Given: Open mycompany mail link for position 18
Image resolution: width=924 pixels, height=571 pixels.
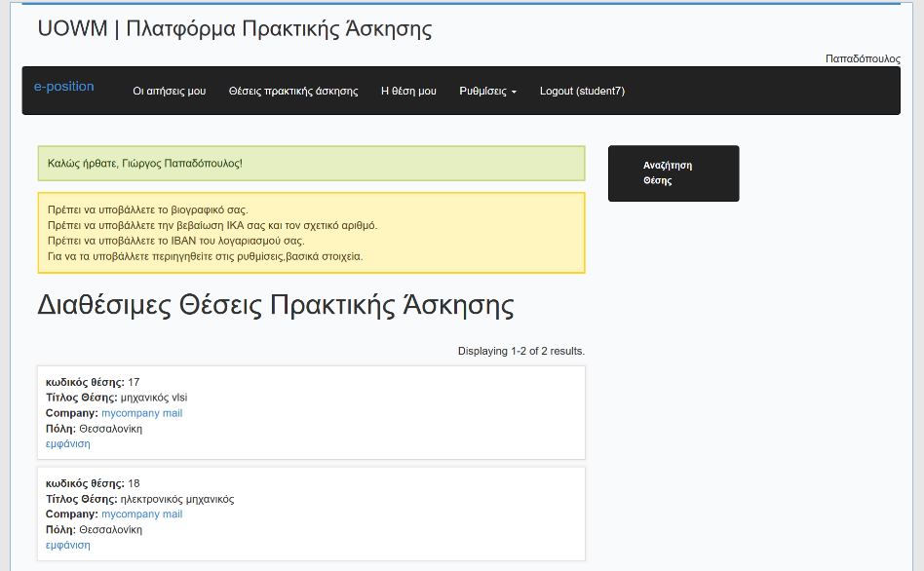Looking at the screenshot, I should pyautogui.click(x=142, y=514).
